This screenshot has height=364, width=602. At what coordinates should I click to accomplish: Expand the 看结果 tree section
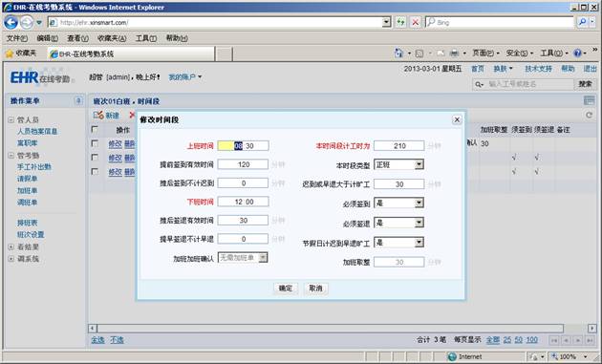point(11,246)
